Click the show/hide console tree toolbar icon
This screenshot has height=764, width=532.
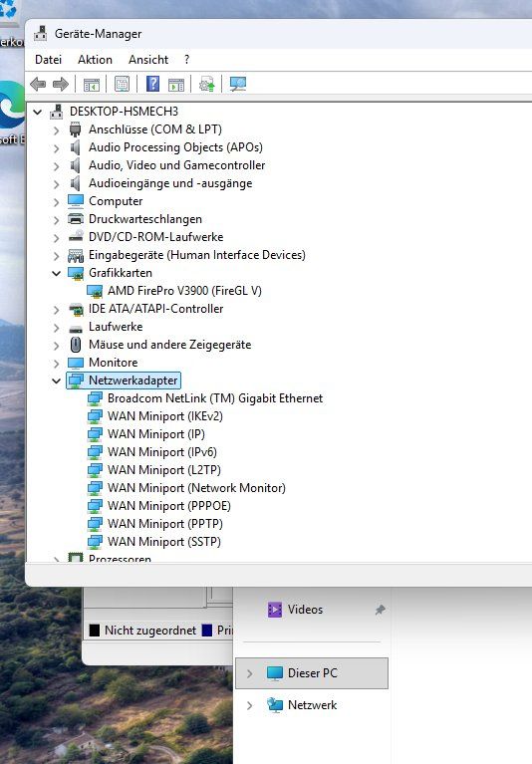92,85
